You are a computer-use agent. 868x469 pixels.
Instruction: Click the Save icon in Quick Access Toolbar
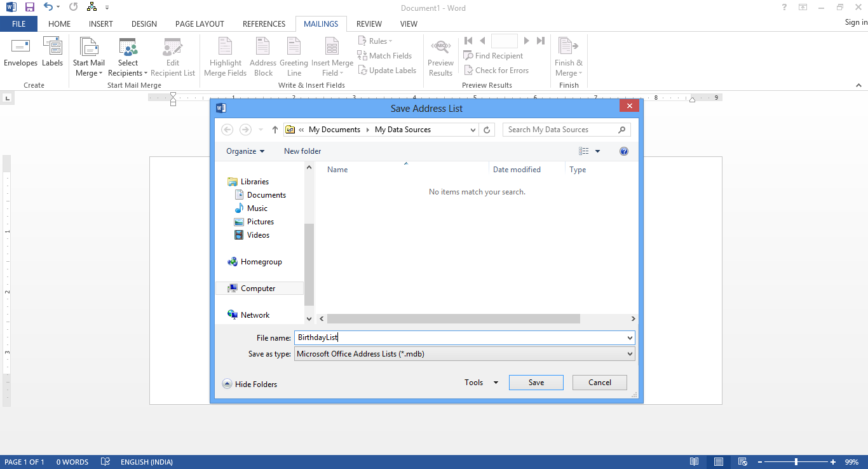[30, 8]
